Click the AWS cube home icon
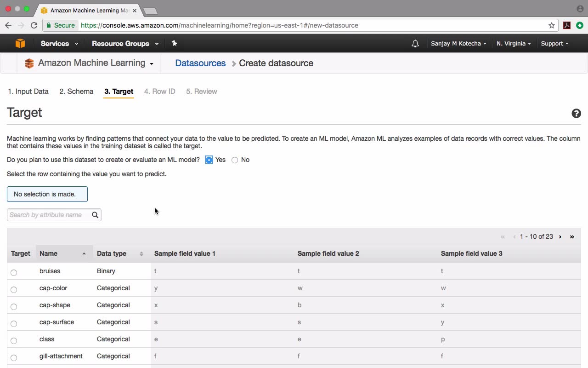 tap(20, 43)
